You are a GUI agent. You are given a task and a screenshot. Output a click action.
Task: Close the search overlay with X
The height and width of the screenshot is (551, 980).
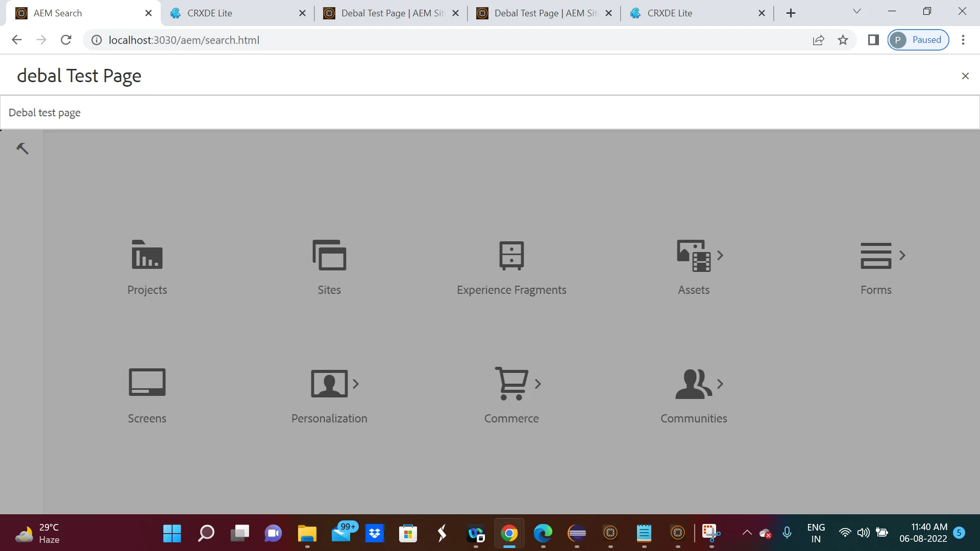[x=965, y=76]
